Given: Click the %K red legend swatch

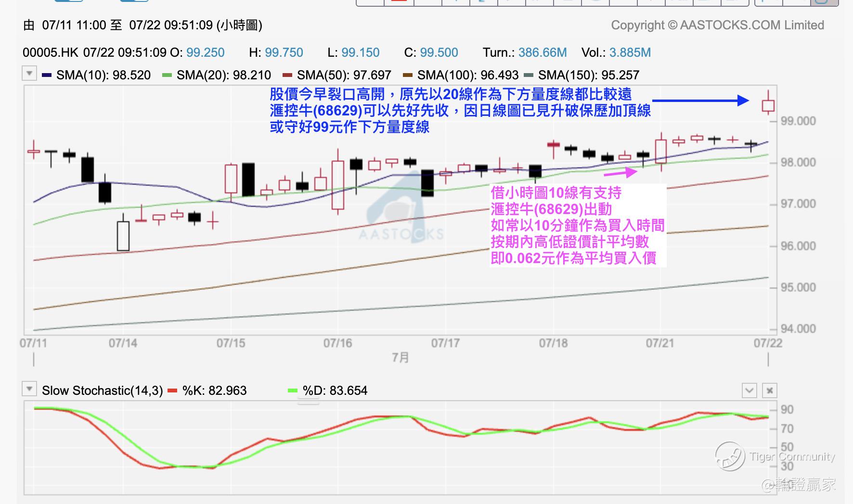Looking at the screenshot, I should pyautogui.click(x=172, y=391).
